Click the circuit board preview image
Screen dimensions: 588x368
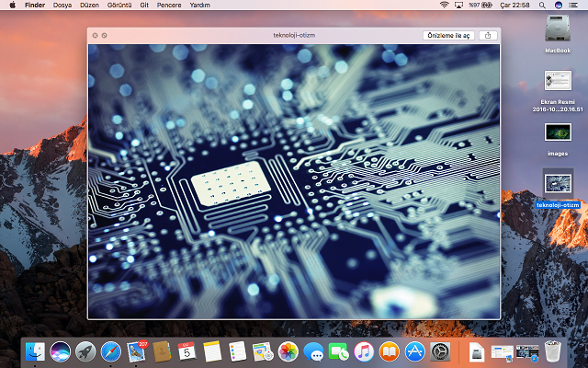294,181
